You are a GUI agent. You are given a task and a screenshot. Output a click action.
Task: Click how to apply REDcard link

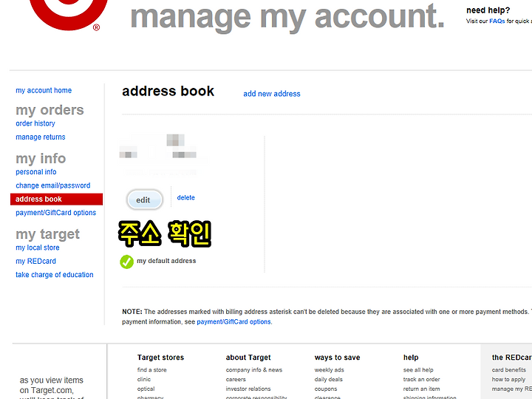[x=508, y=379]
